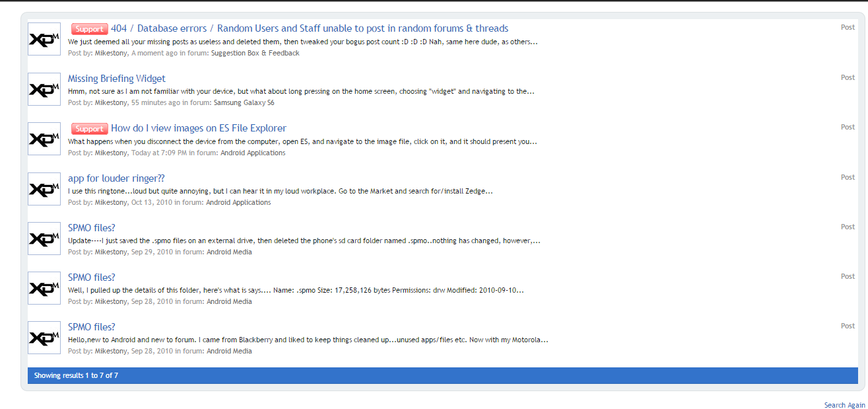Screen dimensions: 868x409
Task: Click the Oct 13, 2010 post date
Action: (152, 202)
